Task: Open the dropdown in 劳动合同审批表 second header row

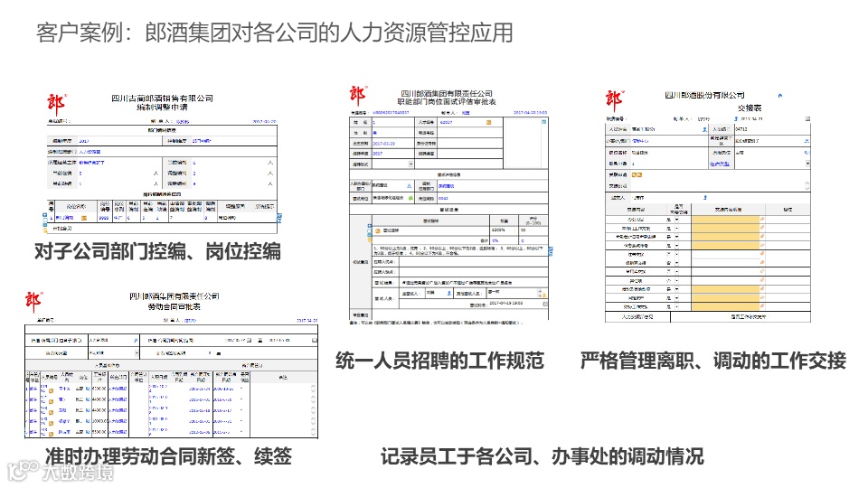Action: click(x=137, y=352)
